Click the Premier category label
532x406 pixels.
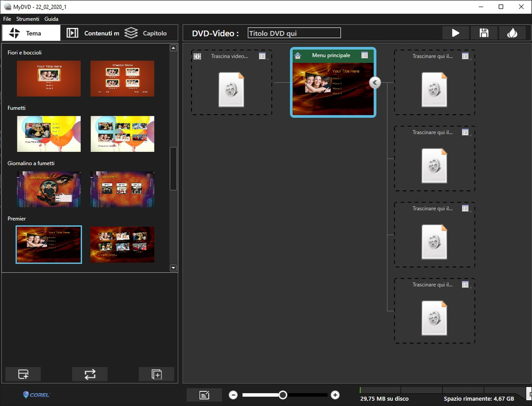17,219
